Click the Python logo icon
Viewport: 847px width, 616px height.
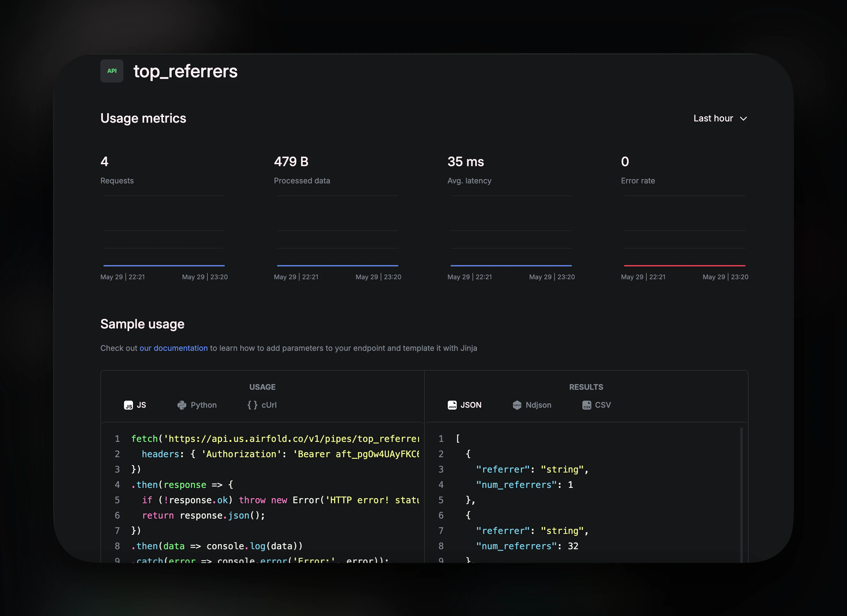tap(182, 405)
